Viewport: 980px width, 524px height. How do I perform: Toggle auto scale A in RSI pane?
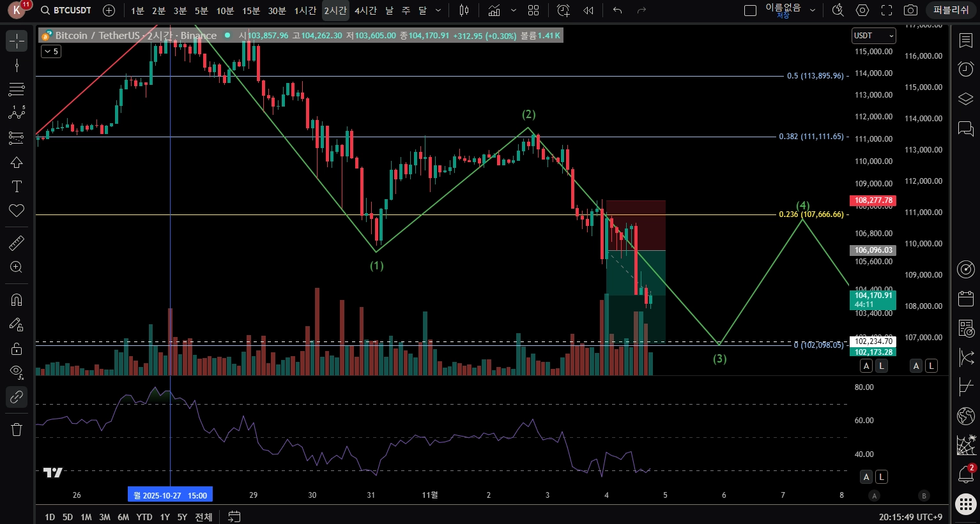(x=866, y=477)
